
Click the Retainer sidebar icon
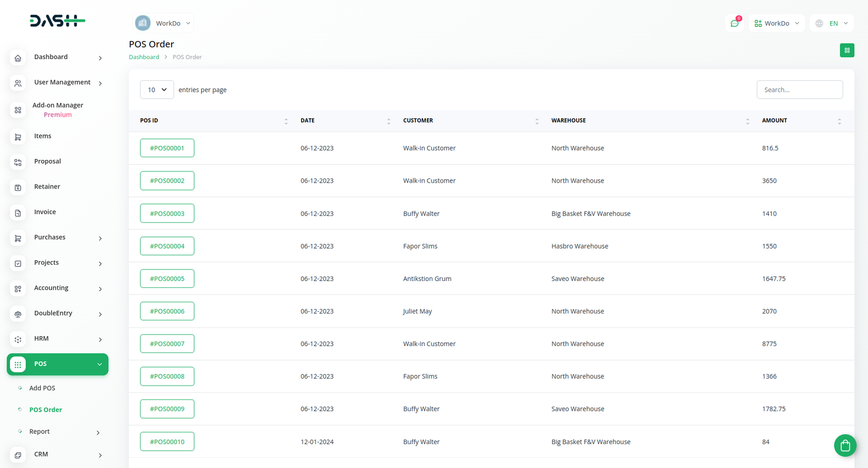18,187
